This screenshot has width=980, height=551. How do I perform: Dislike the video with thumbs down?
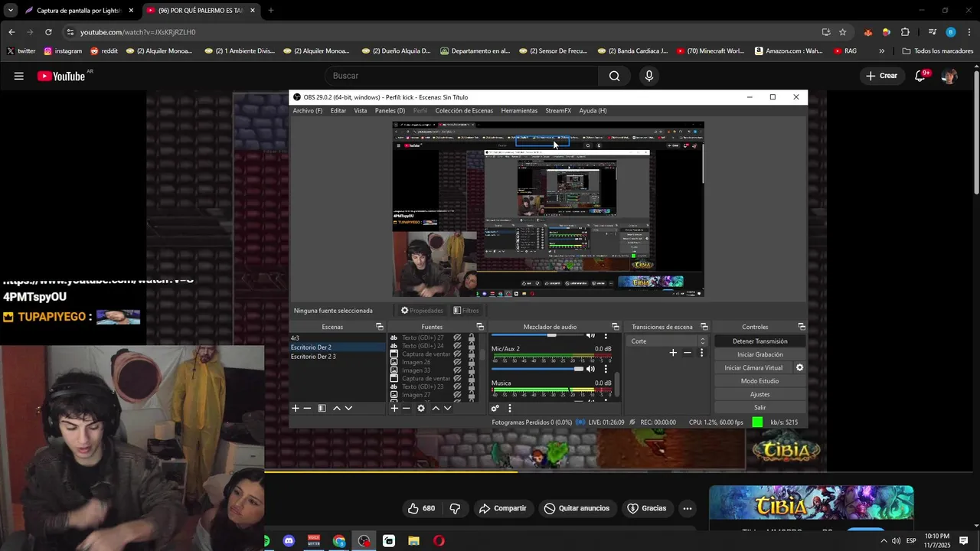point(455,508)
